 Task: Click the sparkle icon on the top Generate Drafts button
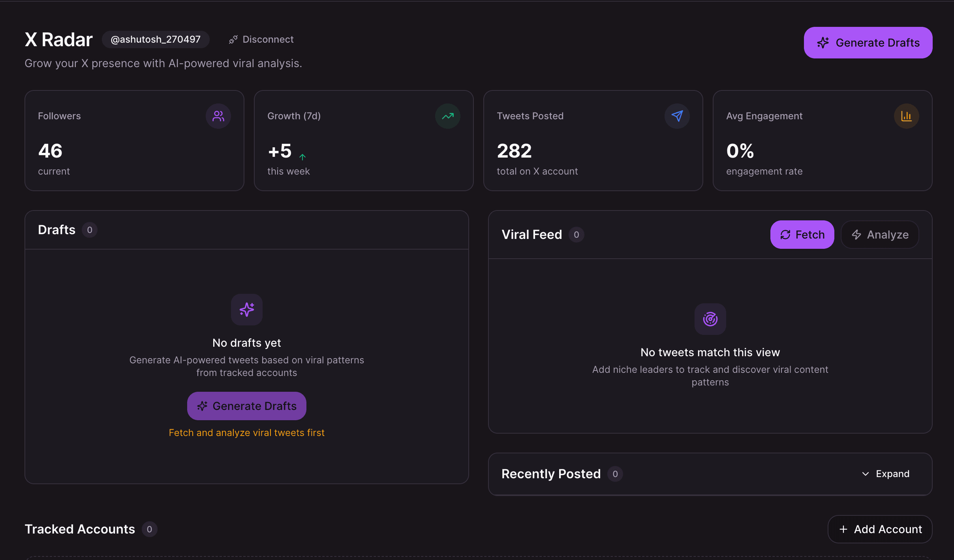[x=823, y=42]
